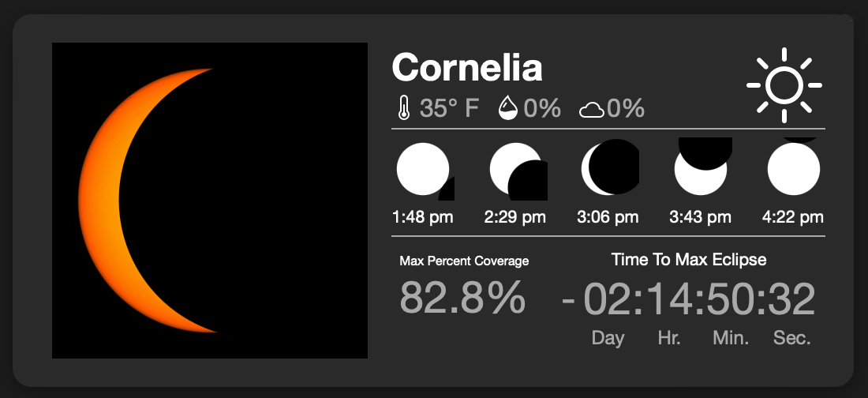Screen dimensions: 868x398
Task: Select the 2:29 pm eclipse phase icon
Action: [x=516, y=170]
